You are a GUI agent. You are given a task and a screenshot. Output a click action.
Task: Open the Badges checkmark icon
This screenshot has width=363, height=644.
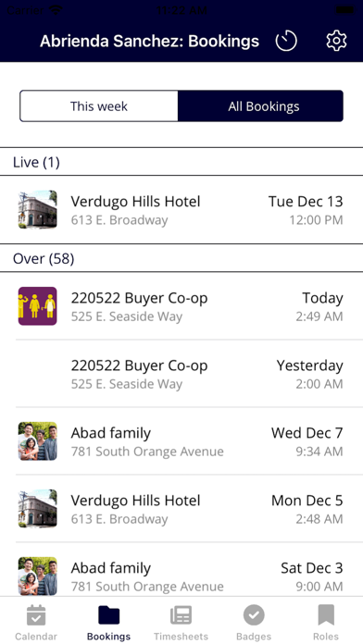(x=254, y=615)
